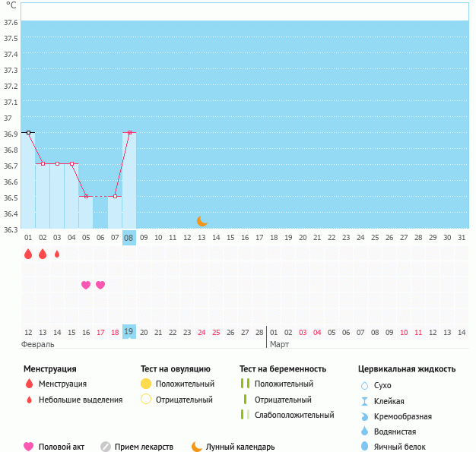Click the temperature point on cycle day 01
This screenshot has height=452, width=476.
[29, 132]
